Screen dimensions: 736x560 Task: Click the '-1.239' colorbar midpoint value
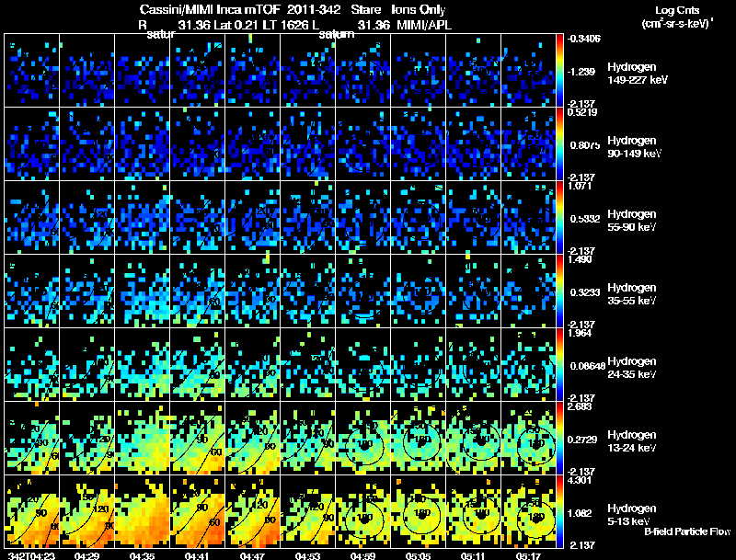pyautogui.click(x=582, y=72)
